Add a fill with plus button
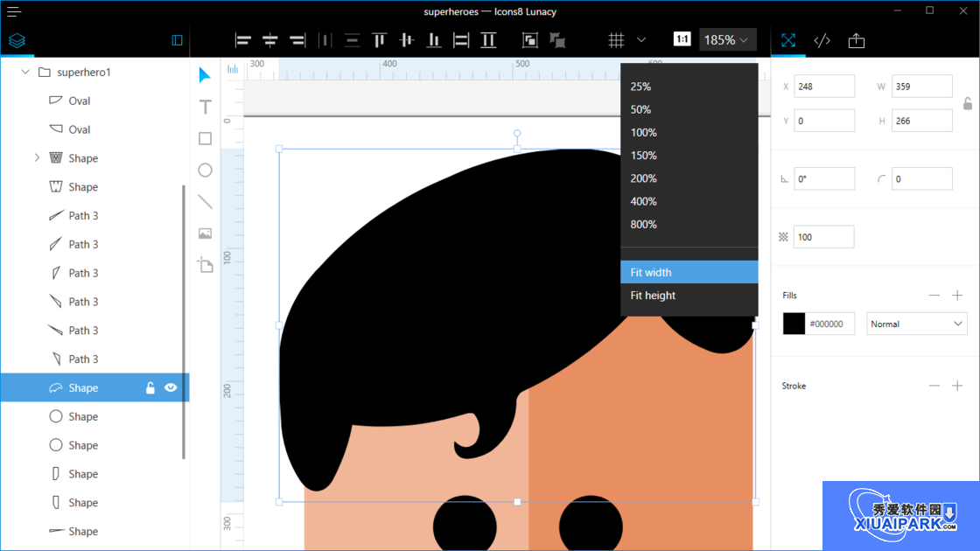Image resolution: width=980 pixels, height=551 pixels. coord(957,295)
